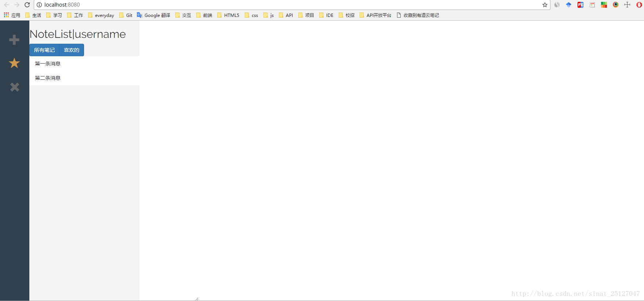Click the round colorful circle extension icon
Image resolution: width=644 pixels, height=301 pixels.
click(x=616, y=5)
